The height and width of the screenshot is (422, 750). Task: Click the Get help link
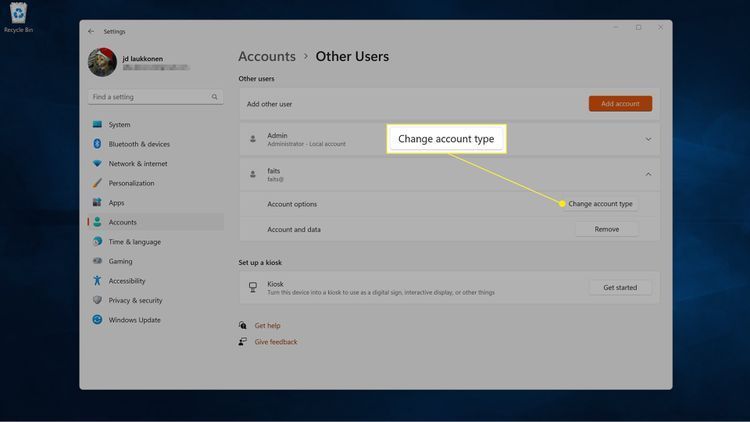tap(267, 326)
